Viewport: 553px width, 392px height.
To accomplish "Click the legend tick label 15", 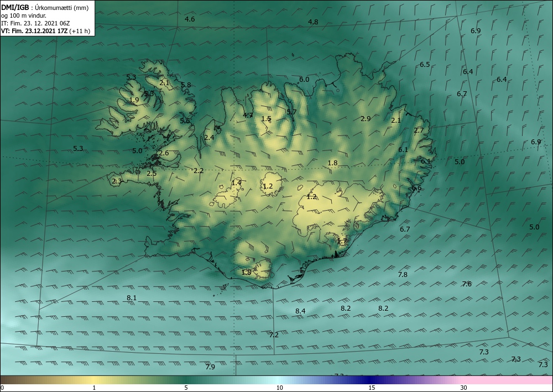I will (x=372, y=388).
